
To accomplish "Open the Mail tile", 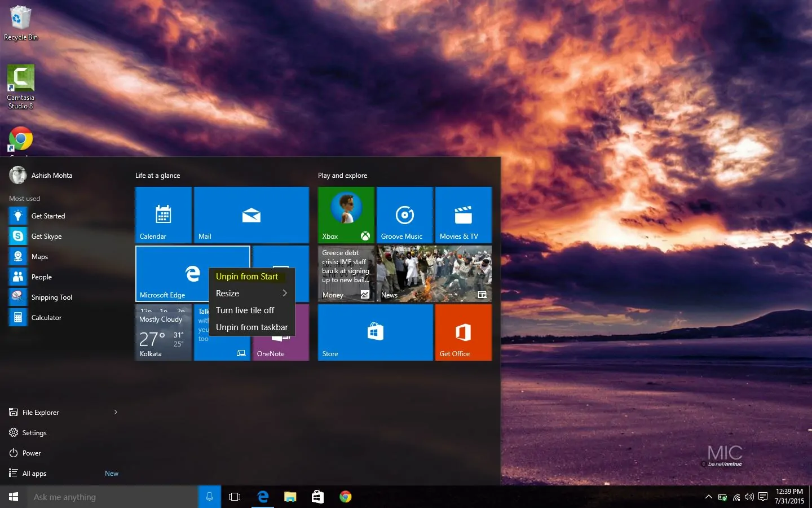I will click(251, 215).
